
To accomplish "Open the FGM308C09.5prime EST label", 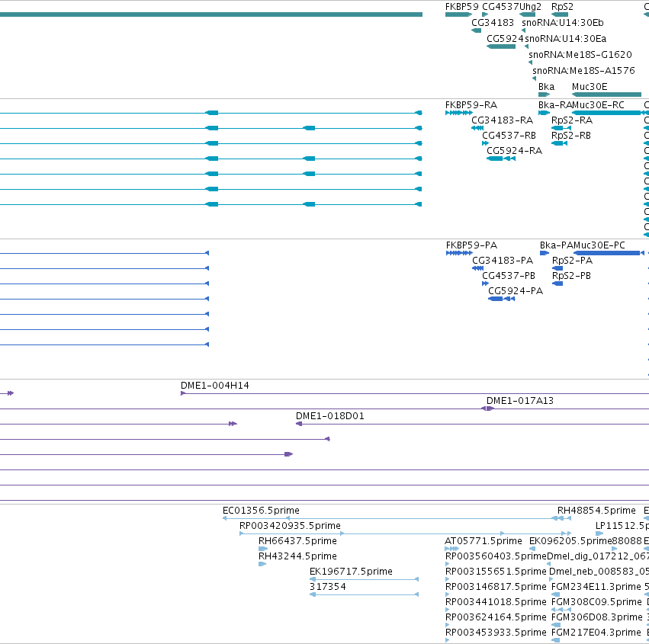I will pyautogui.click(x=596, y=602).
